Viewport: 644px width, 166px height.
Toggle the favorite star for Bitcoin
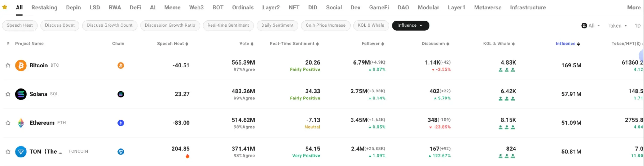[8, 65]
